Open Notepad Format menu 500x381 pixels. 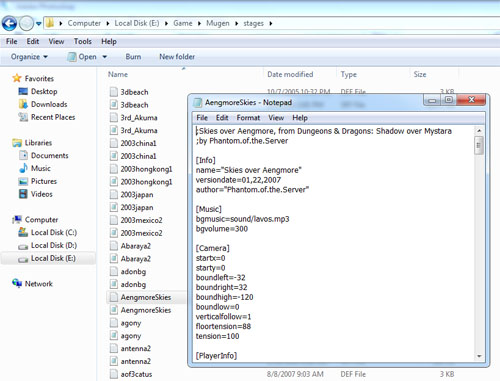248,118
